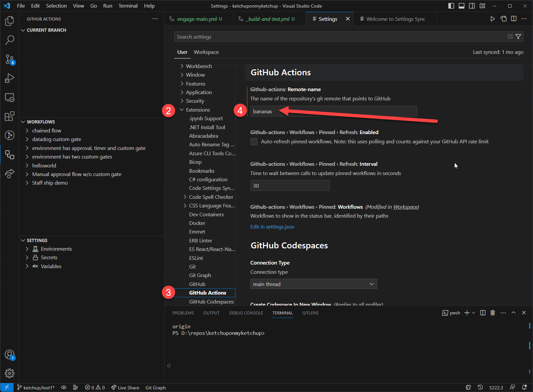Image resolution: width=533 pixels, height=392 pixels.
Task: Click the Search icon in activity bar
Action: [x=10, y=40]
